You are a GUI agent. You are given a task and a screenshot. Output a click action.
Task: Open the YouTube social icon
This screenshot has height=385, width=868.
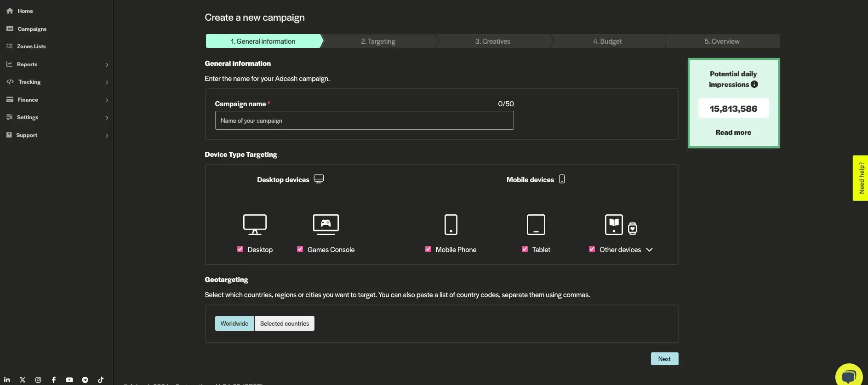(x=69, y=380)
